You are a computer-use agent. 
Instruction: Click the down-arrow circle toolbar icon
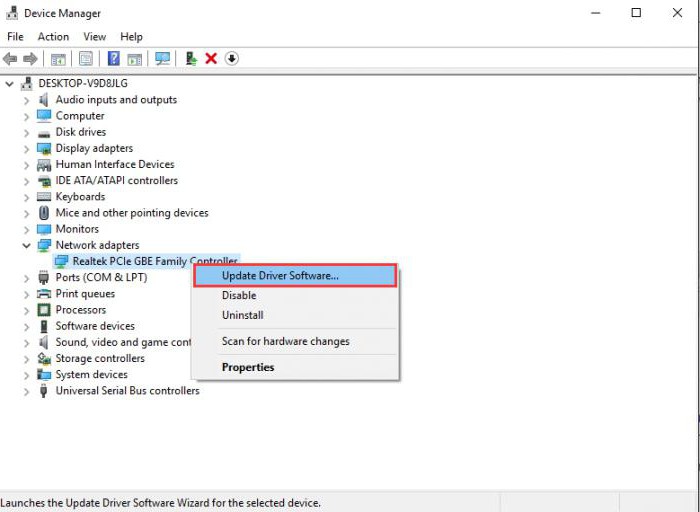[x=231, y=59]
